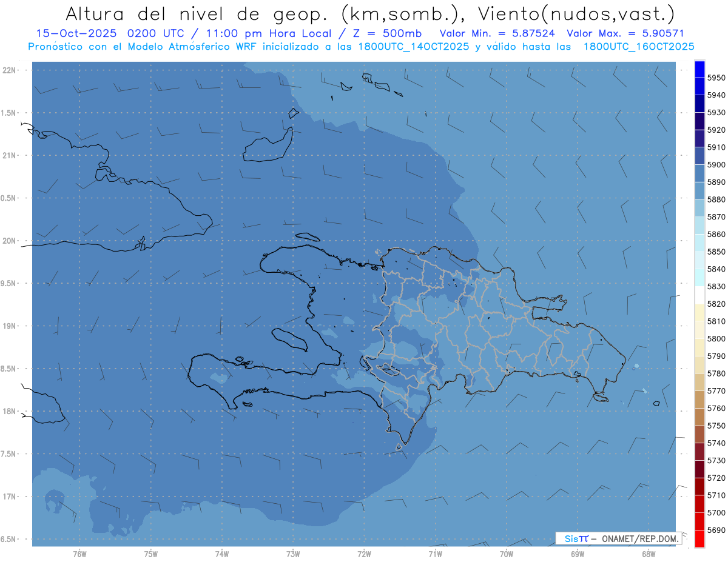Click the '5920' legend value
Image resolution: width=728 pixels, height=562 pixels.
(x=716, y=130)
